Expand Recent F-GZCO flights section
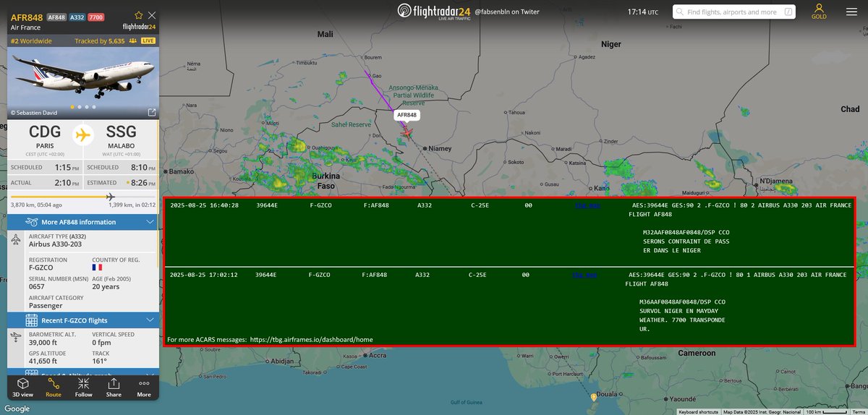Image resolution: width=868 pixels, height=415 pixels. pyautogui.click(x=83, y=320)
